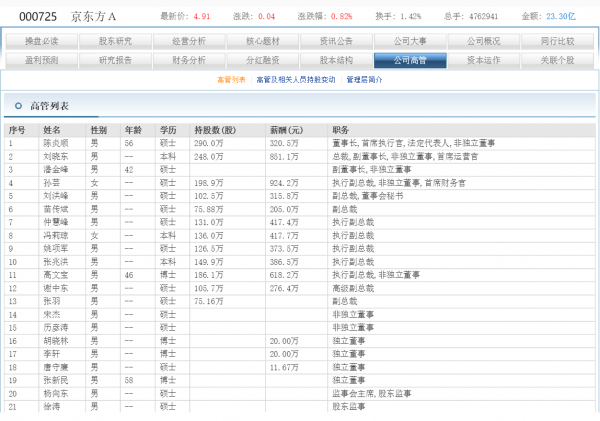
Task: Select the name 唐守廉 in row 18
Action: [x=56, y=367]
